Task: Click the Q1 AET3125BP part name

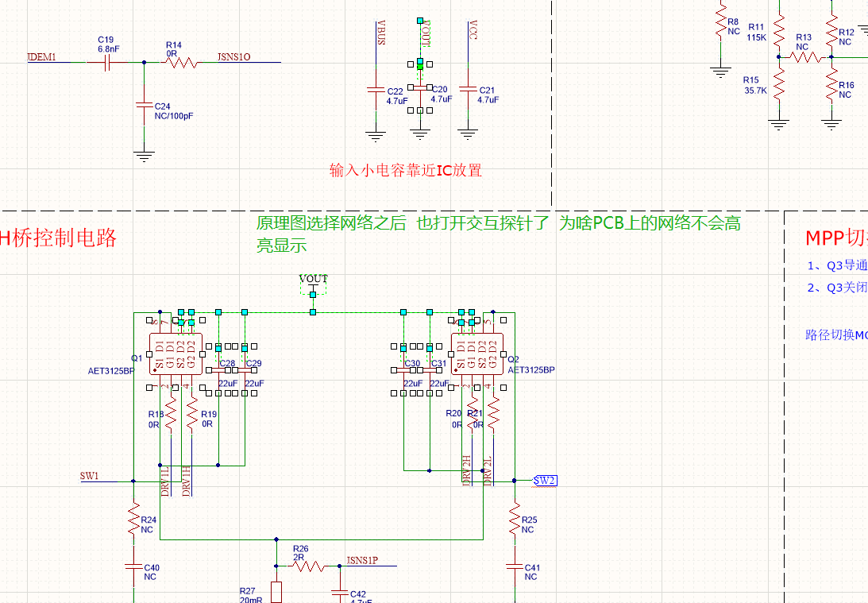Action: pyautogui.click(x=110, y=371)
